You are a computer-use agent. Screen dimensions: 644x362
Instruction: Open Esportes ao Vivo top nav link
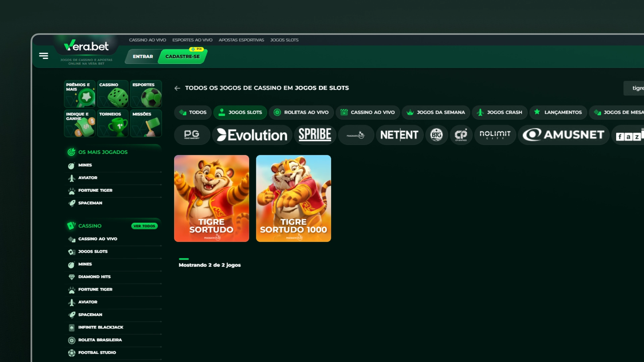click(x=193, y=40)
